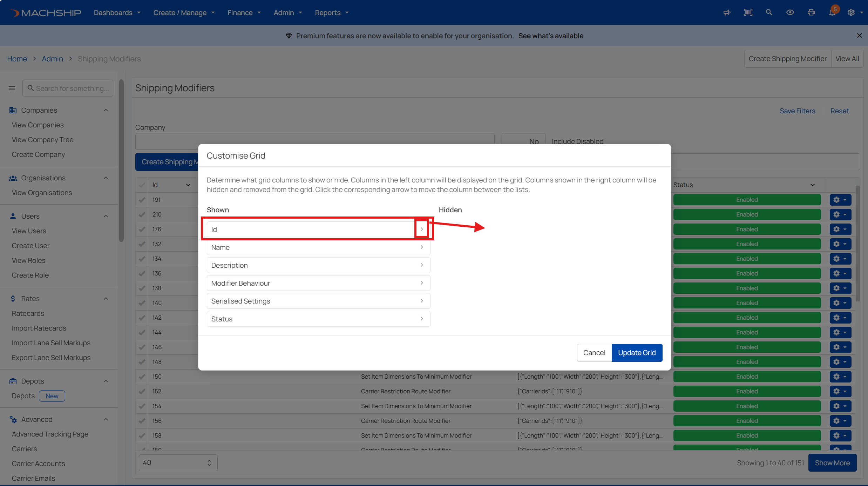Click See what's available link
Image resolution: width=868 pixels, height=486 pixels.
(x=551, y=36)
